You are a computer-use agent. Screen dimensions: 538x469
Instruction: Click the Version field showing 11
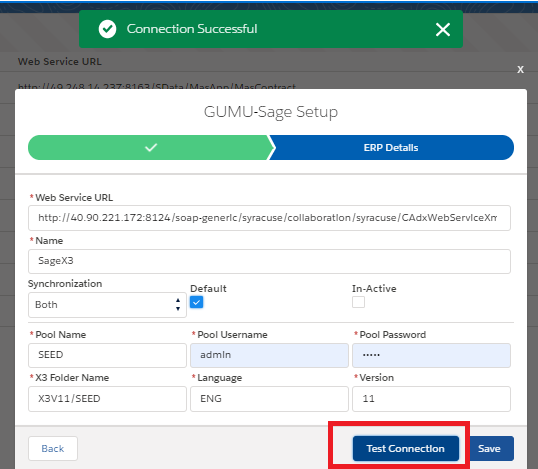click(x=431, y=399)
